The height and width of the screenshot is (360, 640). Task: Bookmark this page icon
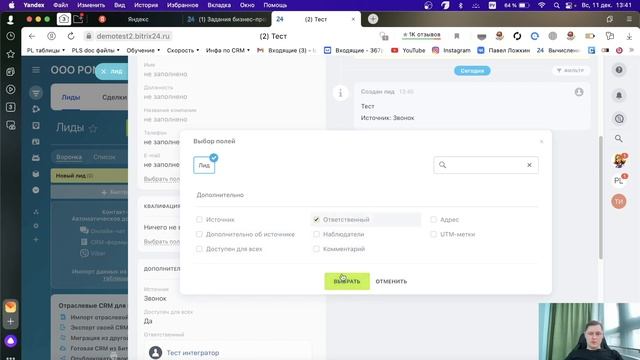click(457, 36)
